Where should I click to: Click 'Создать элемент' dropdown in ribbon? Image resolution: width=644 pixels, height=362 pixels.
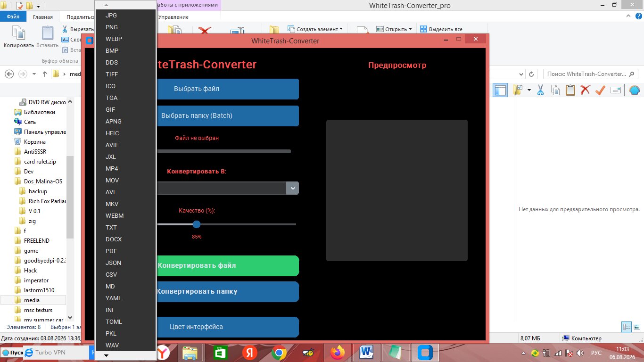point(314,29)
